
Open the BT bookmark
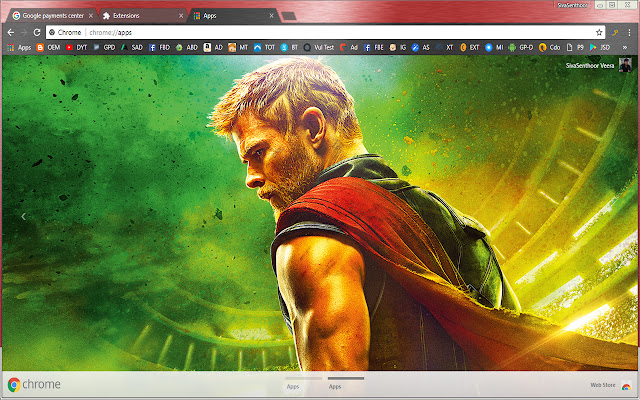289,47
